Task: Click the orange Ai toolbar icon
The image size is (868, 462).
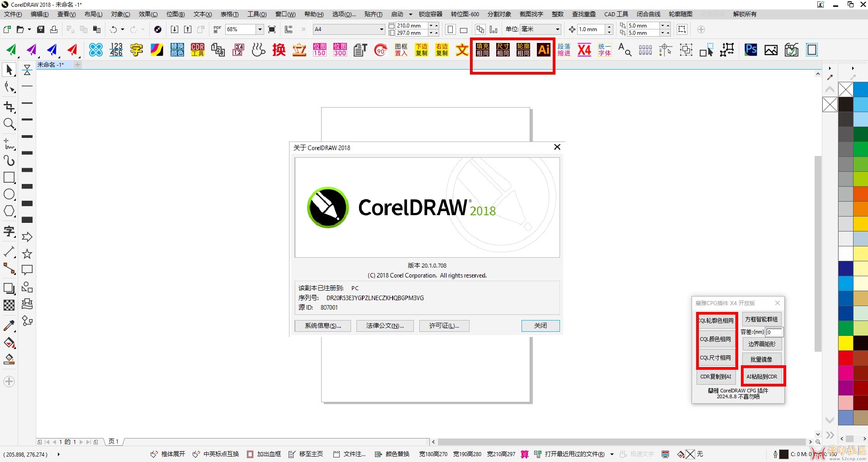Action: pyautogui.click(x=544, y=50)
